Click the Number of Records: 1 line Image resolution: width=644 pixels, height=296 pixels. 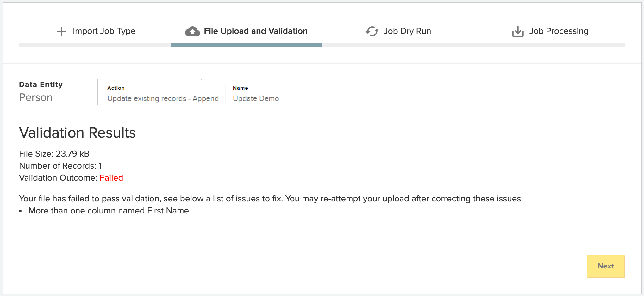tap(60, 166)
